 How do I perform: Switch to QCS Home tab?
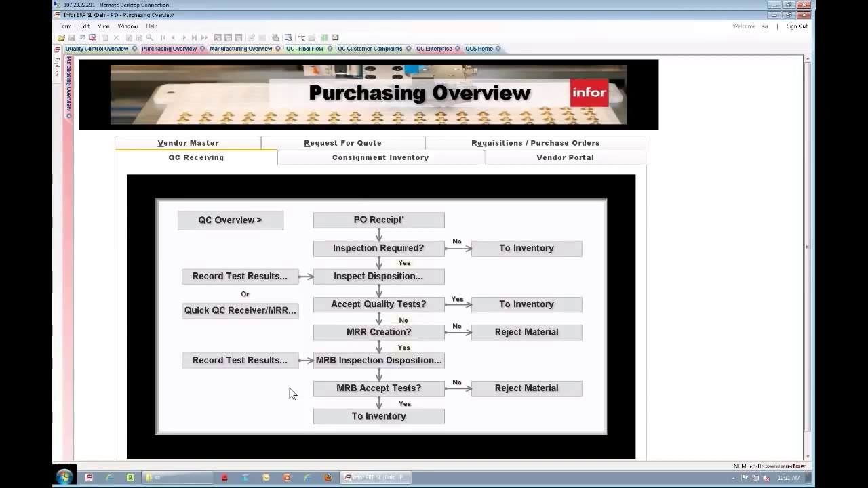(479, 49)
